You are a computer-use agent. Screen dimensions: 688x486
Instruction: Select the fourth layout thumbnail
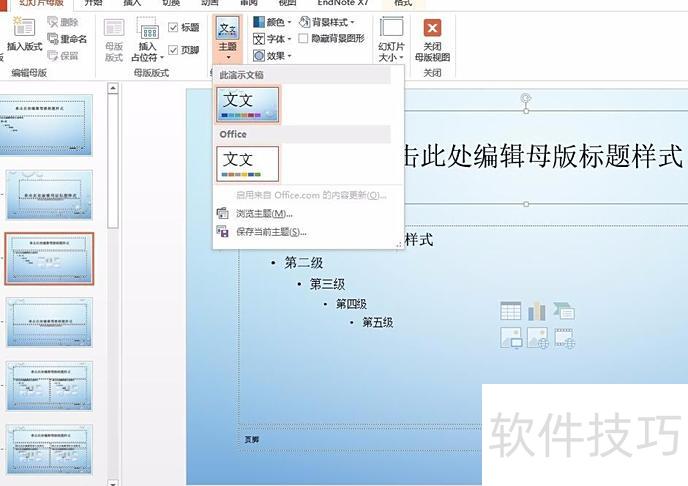click(49, 322)
